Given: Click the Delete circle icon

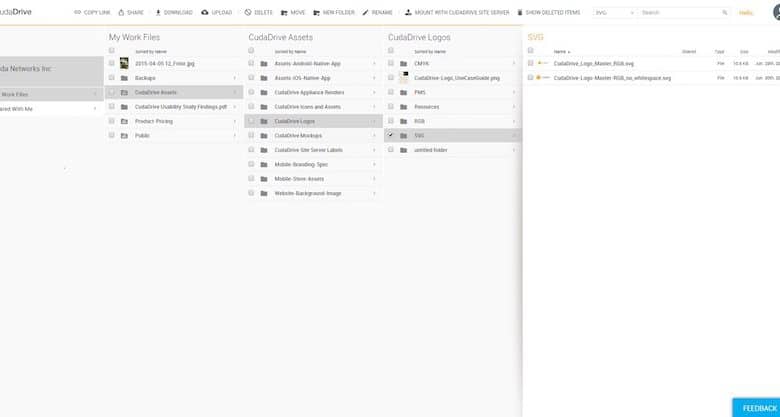Looking at the screenshot, I should click(248, 12).
